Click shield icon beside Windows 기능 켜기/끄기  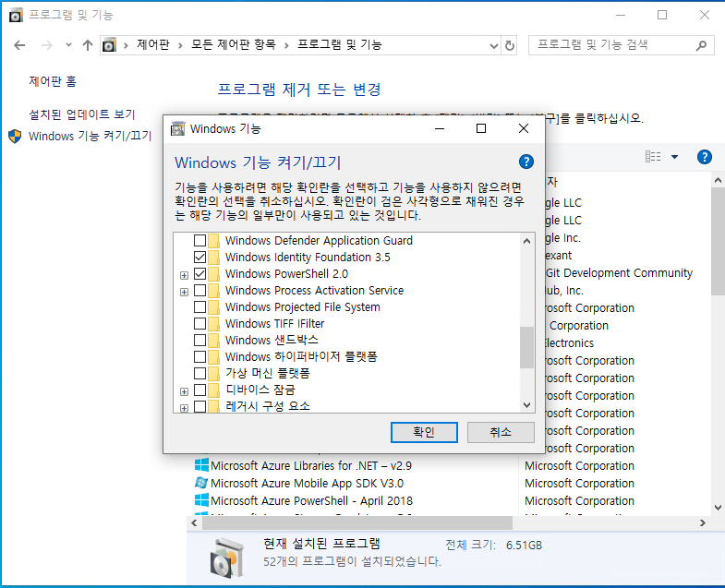coord(15,136)
